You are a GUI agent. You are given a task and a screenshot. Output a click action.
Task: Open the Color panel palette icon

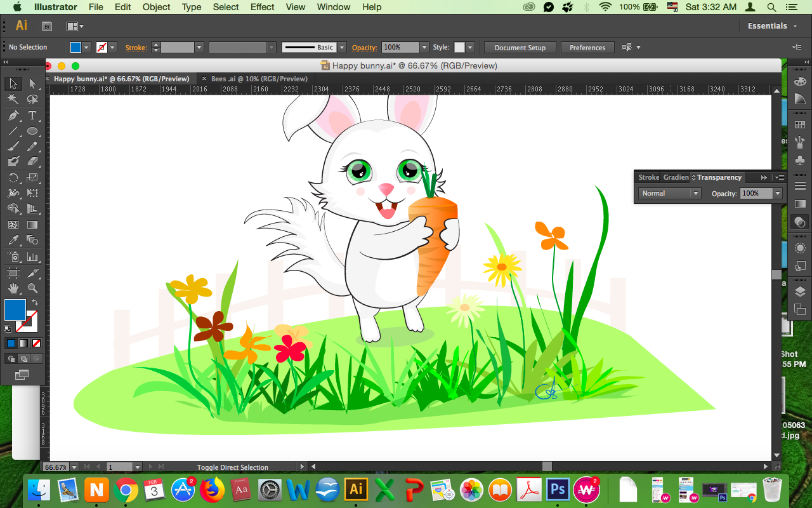800,81
